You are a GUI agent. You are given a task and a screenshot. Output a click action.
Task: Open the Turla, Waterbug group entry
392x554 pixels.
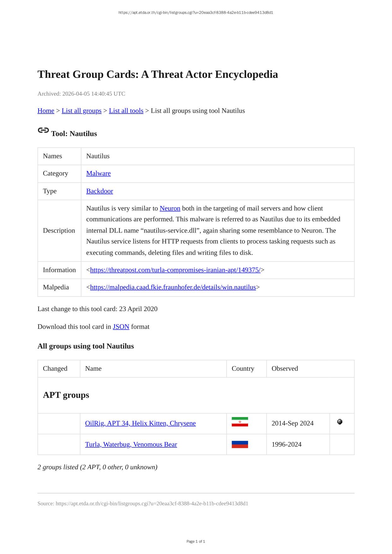point(131,444)
